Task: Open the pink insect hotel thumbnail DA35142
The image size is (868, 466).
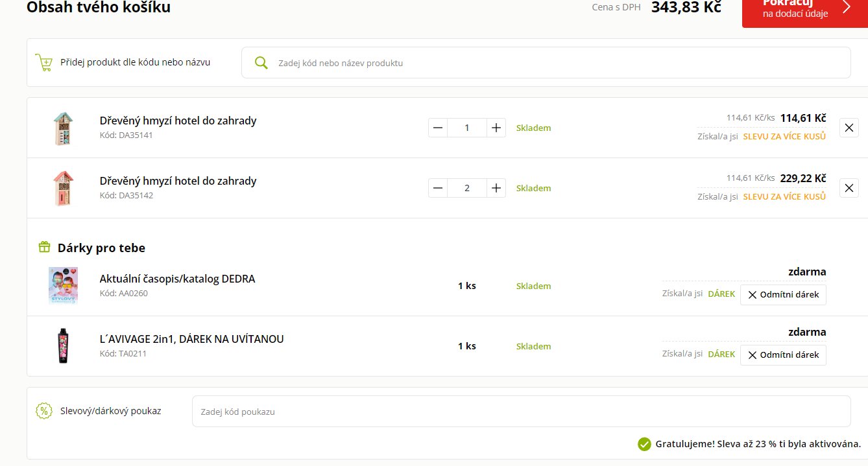Action: pyautogui.click(x=63, y=188)
